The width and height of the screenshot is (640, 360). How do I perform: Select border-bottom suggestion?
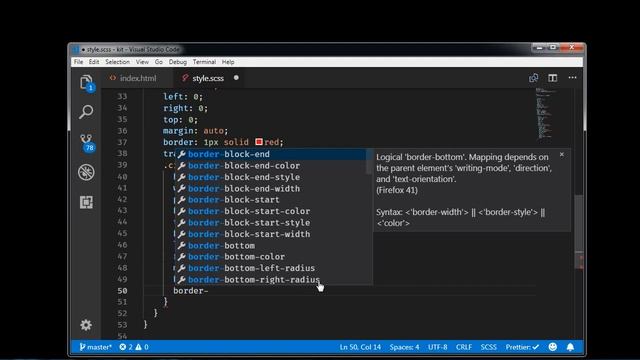point(271,245)
